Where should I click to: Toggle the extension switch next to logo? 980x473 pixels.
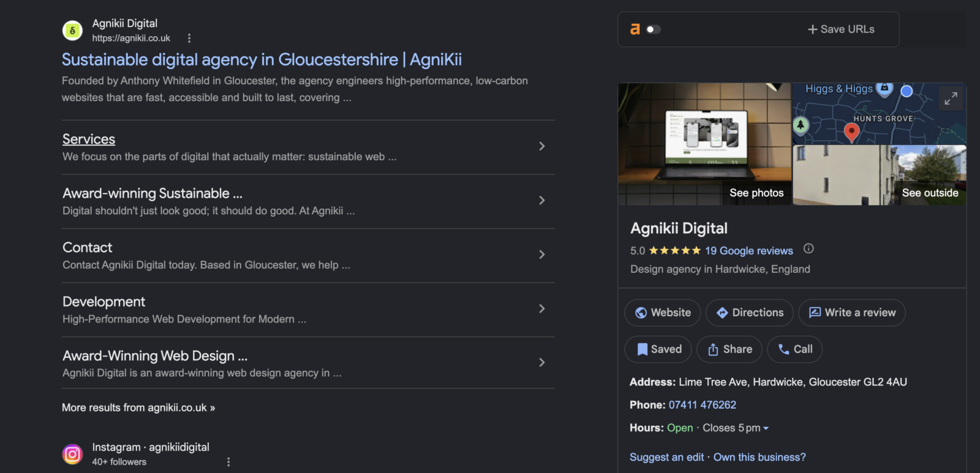tap(654, 29)
